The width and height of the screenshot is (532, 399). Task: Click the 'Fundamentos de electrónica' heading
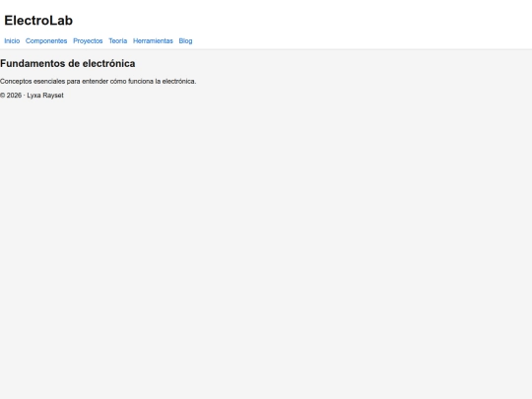68,63
